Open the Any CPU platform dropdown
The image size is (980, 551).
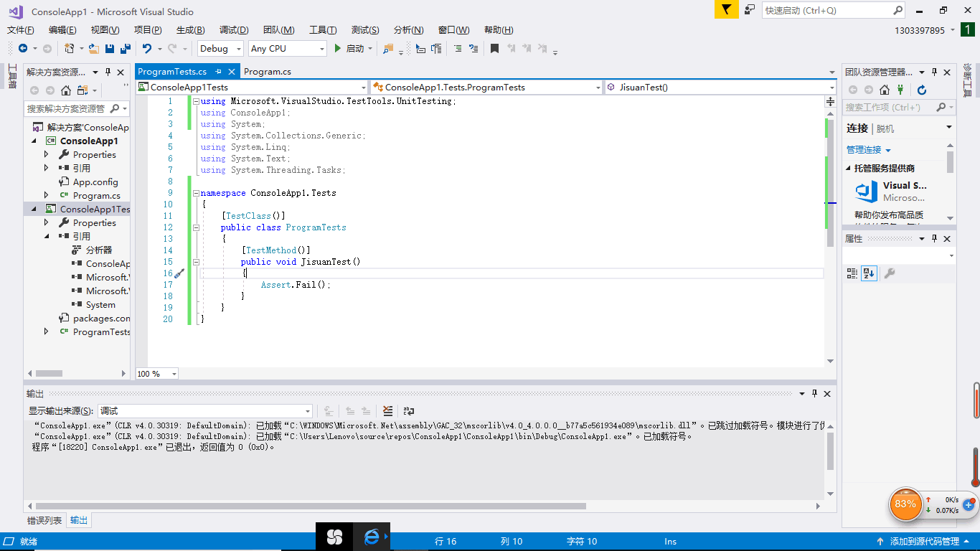(x=287, y=49)
